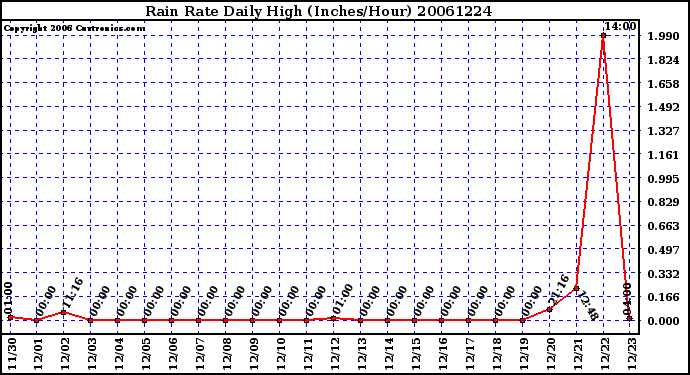
Task: Select the 12/06 x-axis date label
Action: click(173, 354)
